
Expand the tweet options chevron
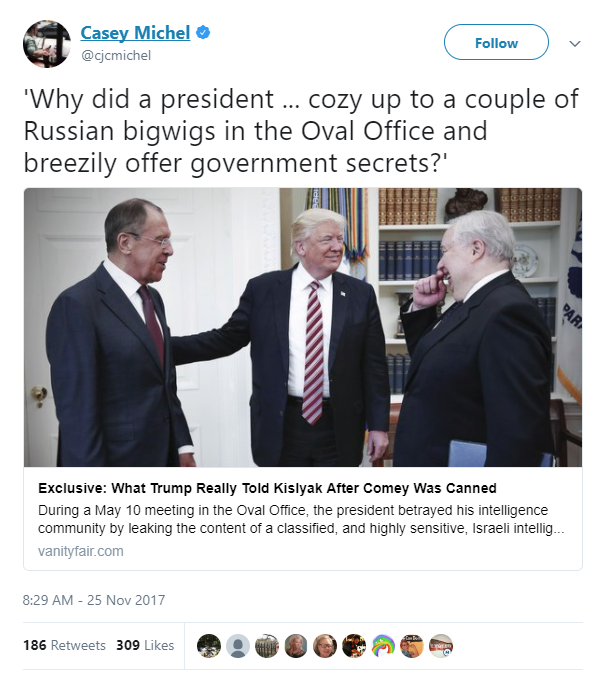click(x=575, y=43)
